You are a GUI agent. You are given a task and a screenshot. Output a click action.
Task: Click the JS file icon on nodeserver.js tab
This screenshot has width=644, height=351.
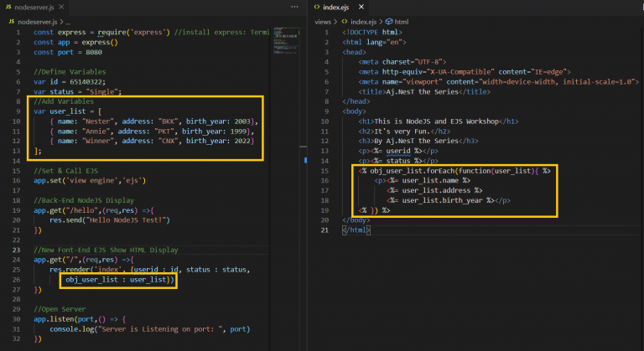click(8, 7)
